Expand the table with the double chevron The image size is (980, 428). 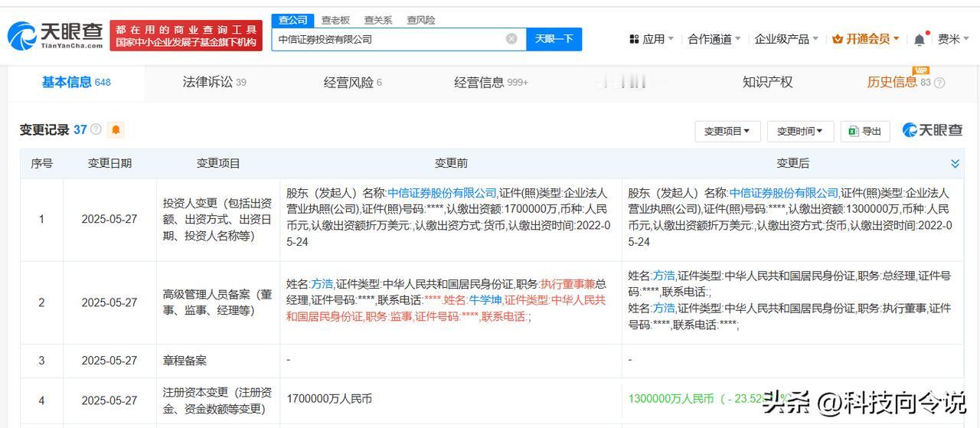955,163
